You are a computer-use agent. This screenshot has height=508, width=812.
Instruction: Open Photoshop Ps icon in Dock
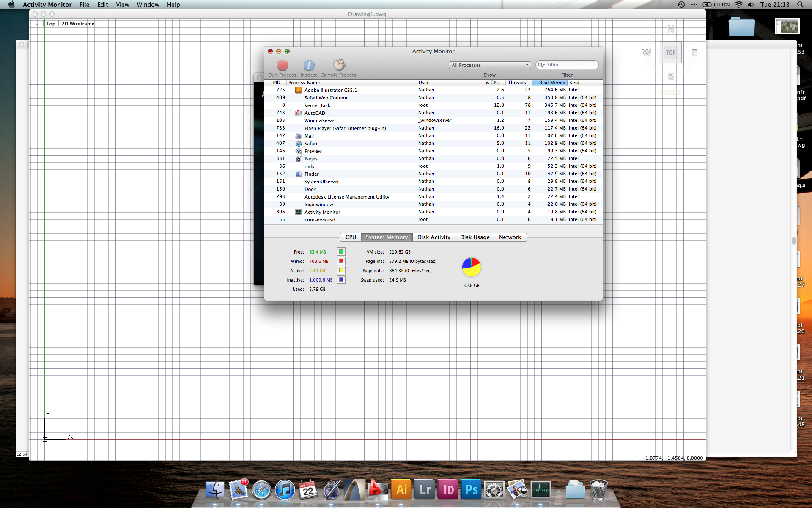471,490
